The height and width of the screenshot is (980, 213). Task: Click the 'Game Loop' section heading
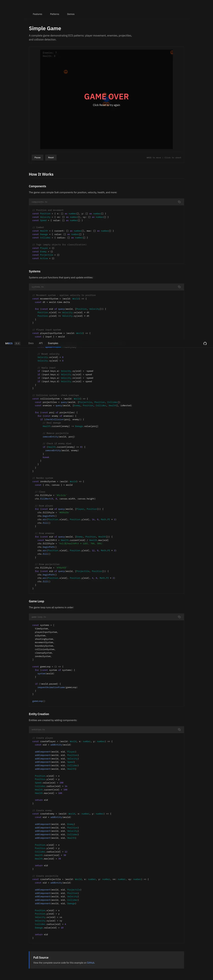[36, 601]
